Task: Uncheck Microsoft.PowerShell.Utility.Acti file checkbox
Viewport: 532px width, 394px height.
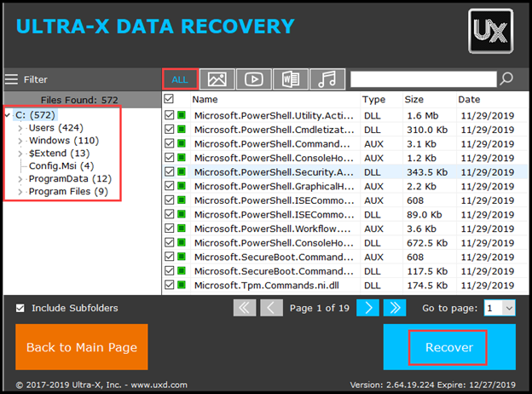Action: click(170, 115)
